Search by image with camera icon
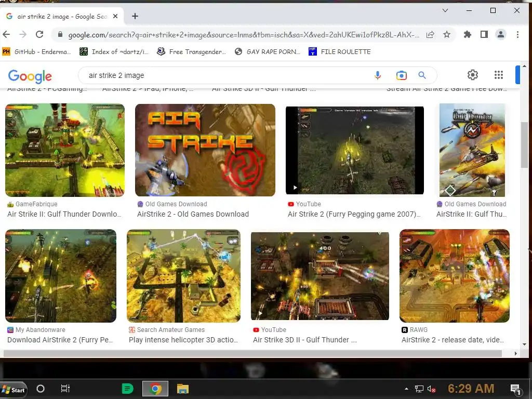Viewport: 532px width, 399px height. [401, 75]
